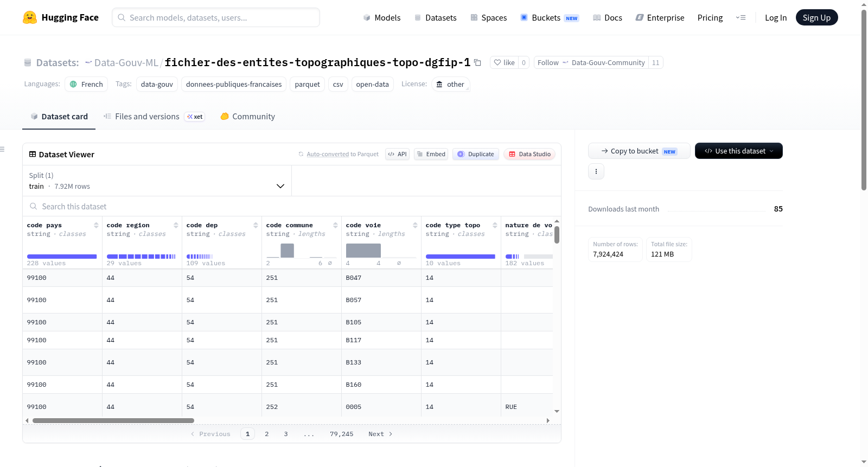This screenshot has width=868, height=467.
Task: Go to the Datasets section
Action: (x=436, y=18)
